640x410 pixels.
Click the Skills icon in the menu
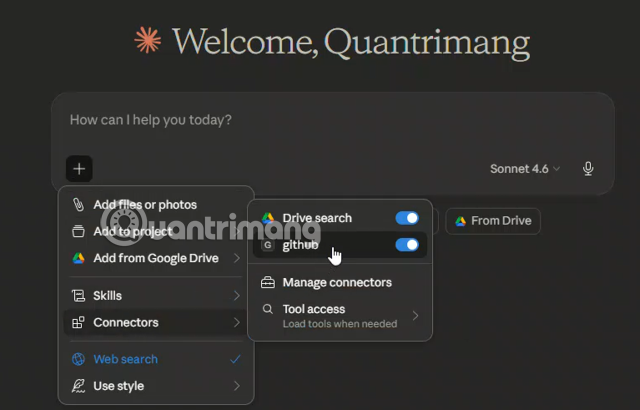(78, 296)
